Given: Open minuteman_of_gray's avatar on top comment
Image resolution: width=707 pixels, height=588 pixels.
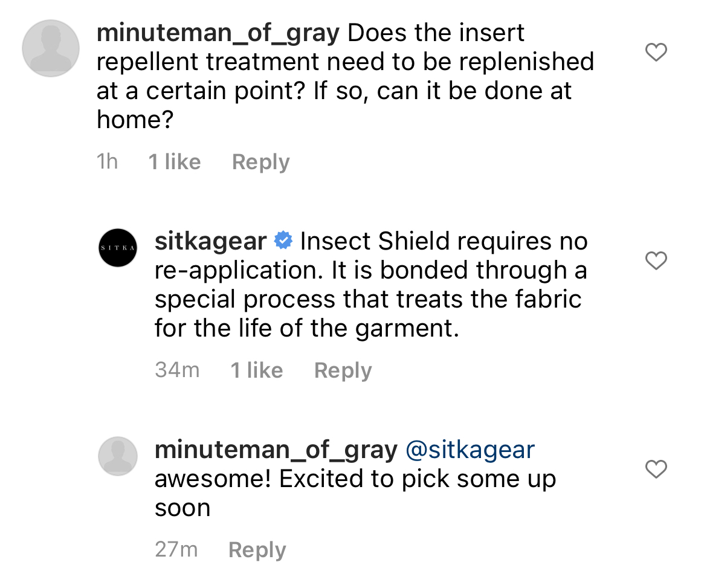Looking at the screenshot, I should tap(51, 48).
